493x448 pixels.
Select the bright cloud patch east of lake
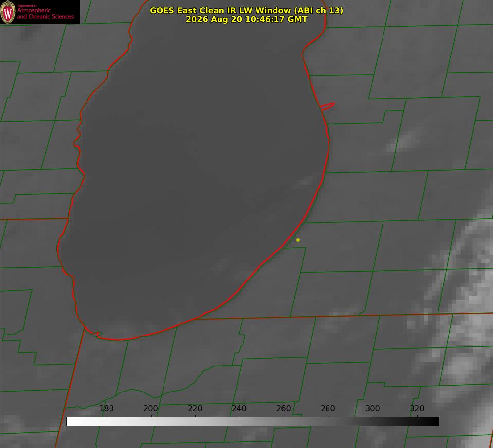point(404,142)
